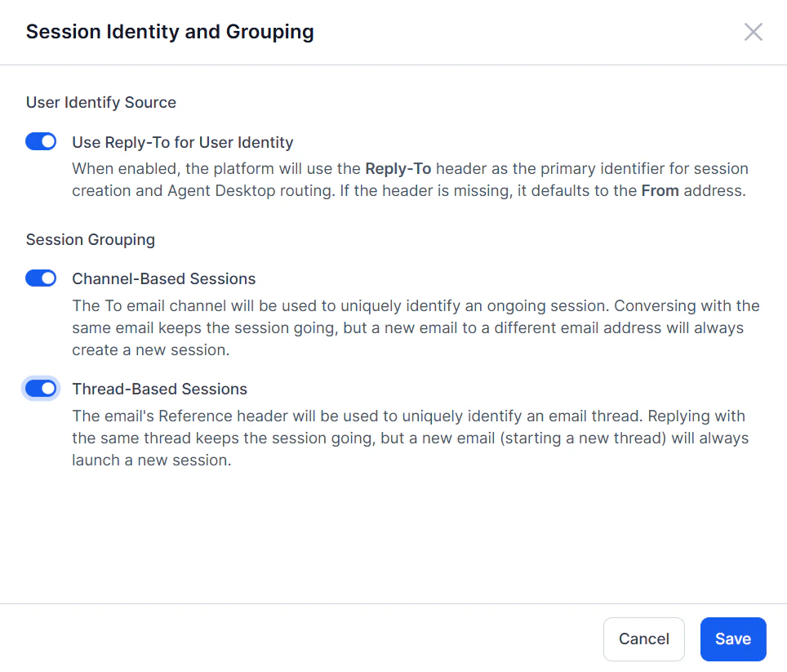Close the dialog with the X icon
Viewport: 787px width, 672px height.
pos(753,32)
